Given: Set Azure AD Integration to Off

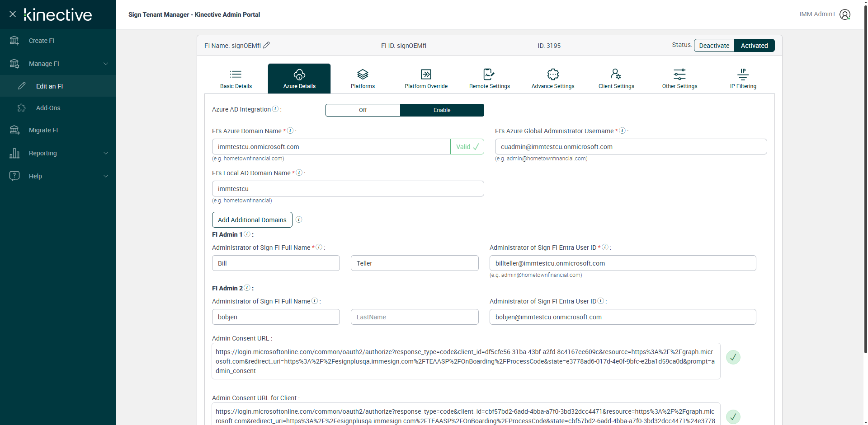Looking at the screenshot, I should pyautogui.click(x=363, y=110).
